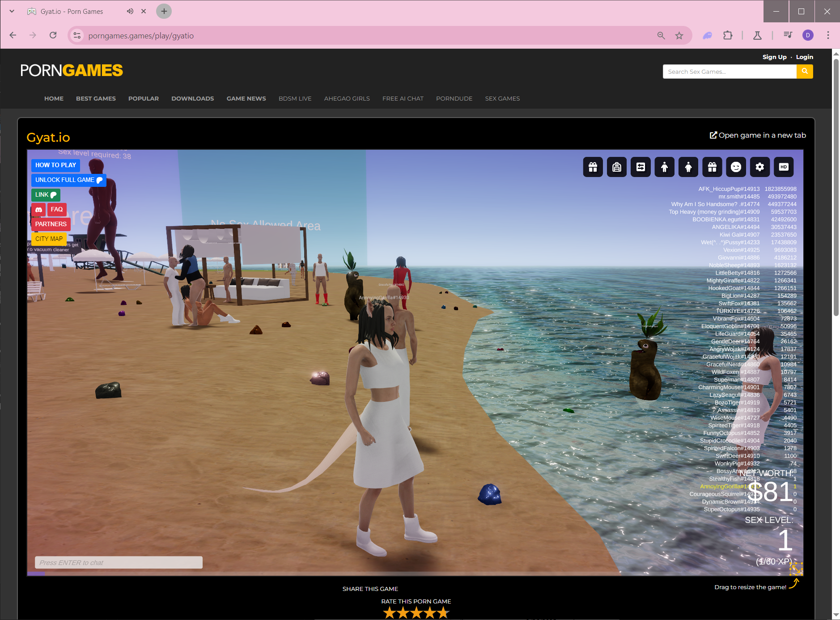Click the resize handle at game corner
Image resolution: width=840 pixels, height=620 pixels.
[x=796, y=569]
